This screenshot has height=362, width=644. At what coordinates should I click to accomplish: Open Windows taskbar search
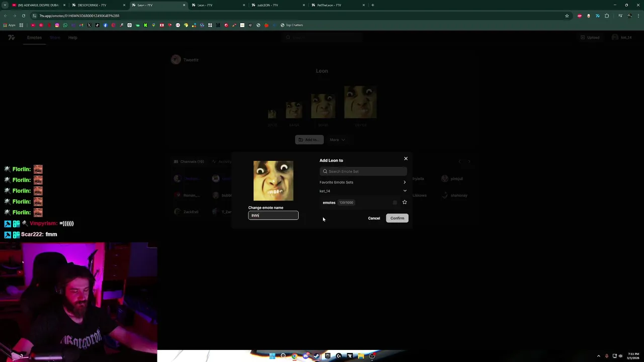click(x=283, y=356)
